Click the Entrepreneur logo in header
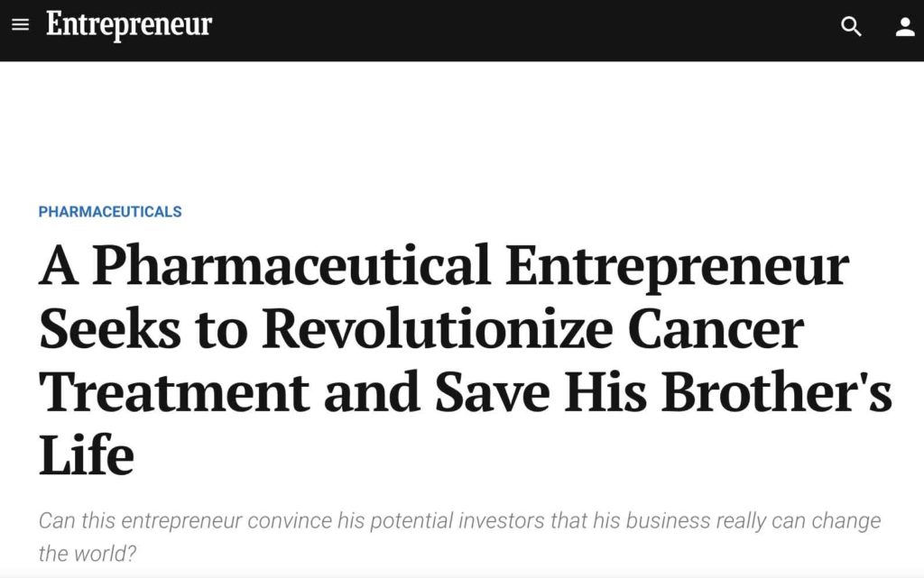924x578 pixels. pyautogui.click(x=129, y=24)
